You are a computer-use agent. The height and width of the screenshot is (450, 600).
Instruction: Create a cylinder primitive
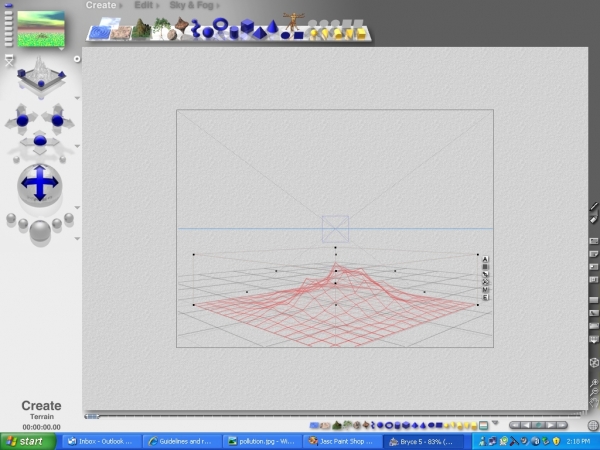(234, 33)
